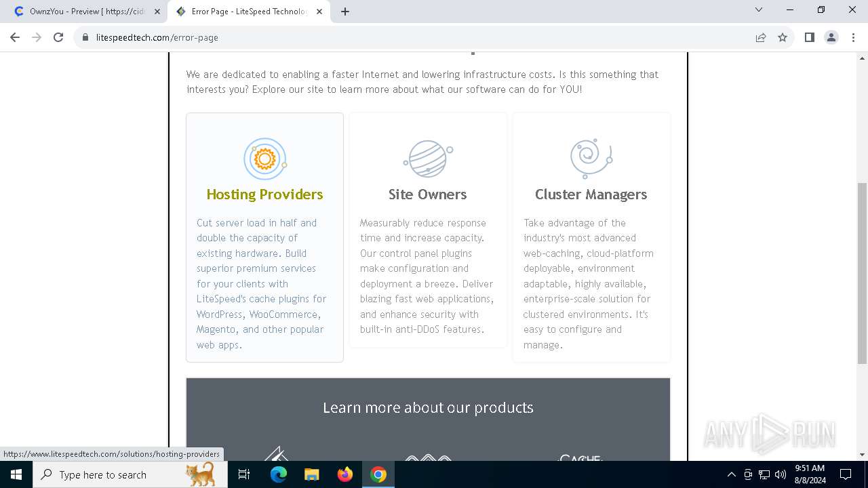Click the scrollbar down arrow

click(862, 455)
